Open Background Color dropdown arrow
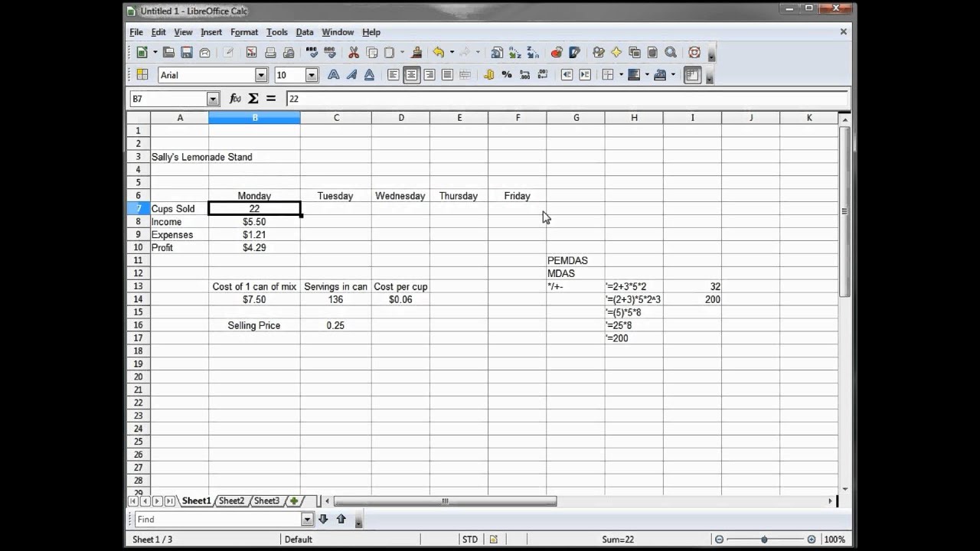980x551 pixels. [x=647, y=75]
